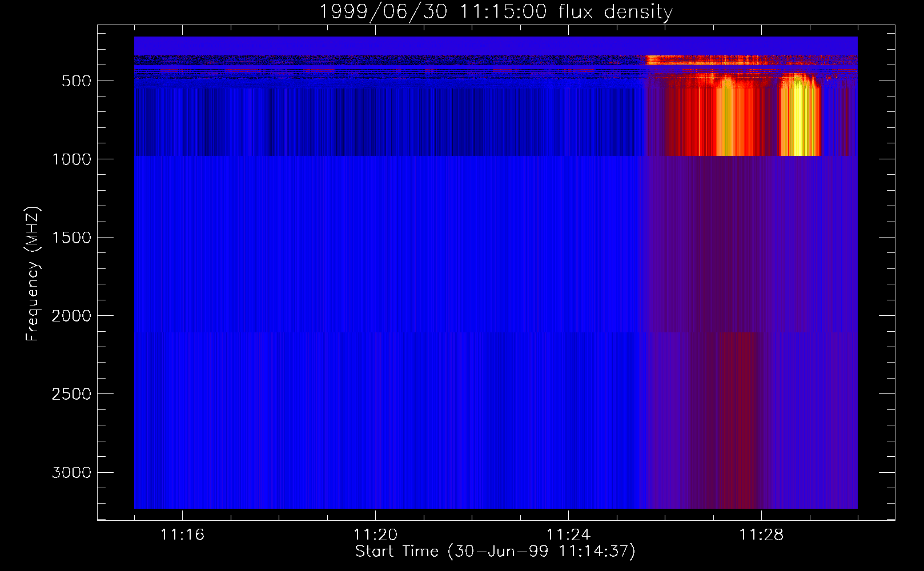This screenshot has width=924, height=571.
Task: Click the 500 frequency tick label
Action: point(77,81)
